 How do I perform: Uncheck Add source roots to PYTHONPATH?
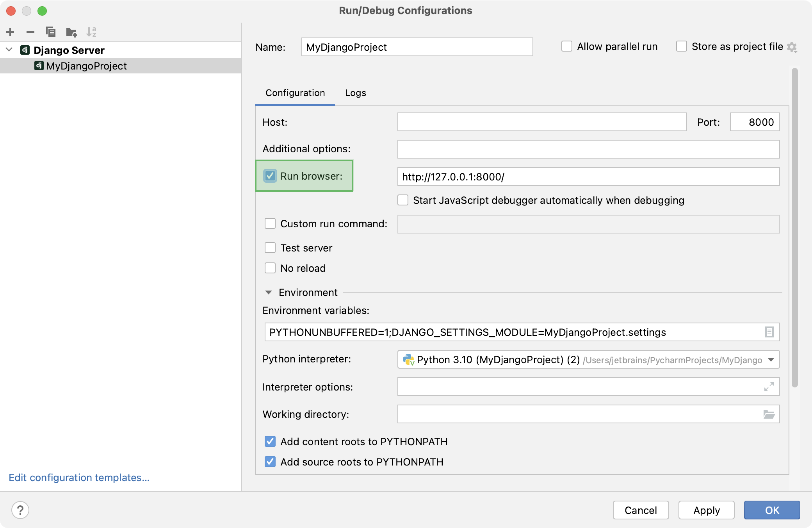(x=270, y=462)
